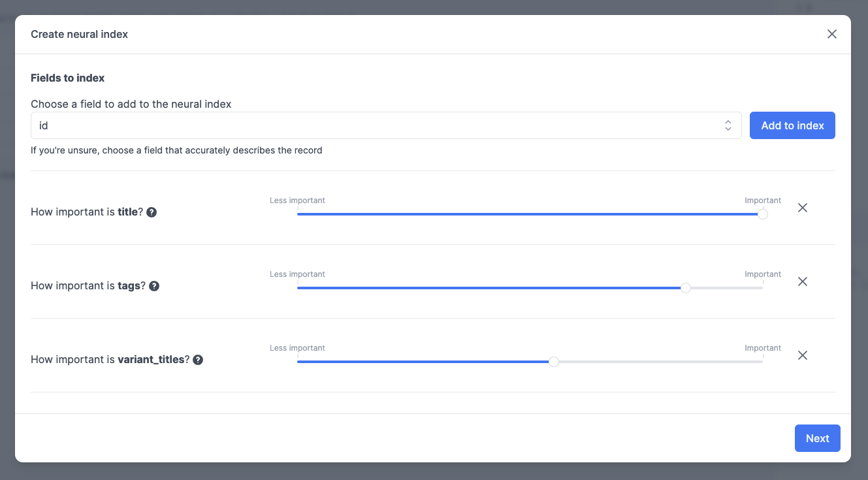Click the gray unfilled part of tags slider

725,288
